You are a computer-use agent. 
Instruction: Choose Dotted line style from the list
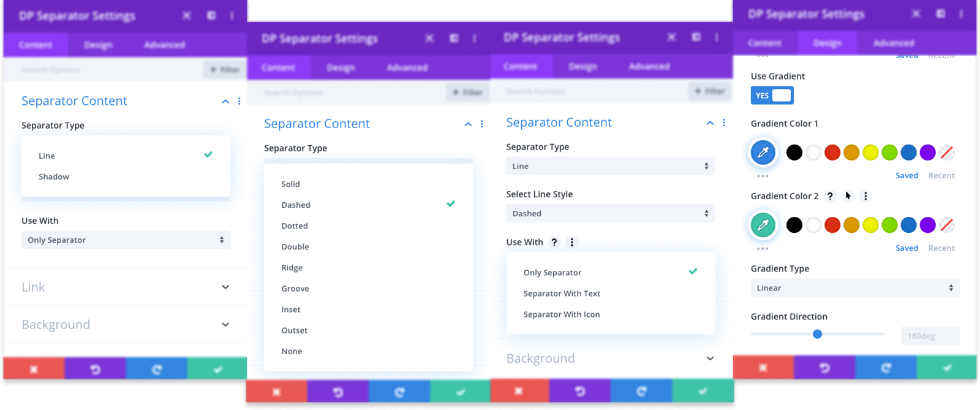coord(295,226)
